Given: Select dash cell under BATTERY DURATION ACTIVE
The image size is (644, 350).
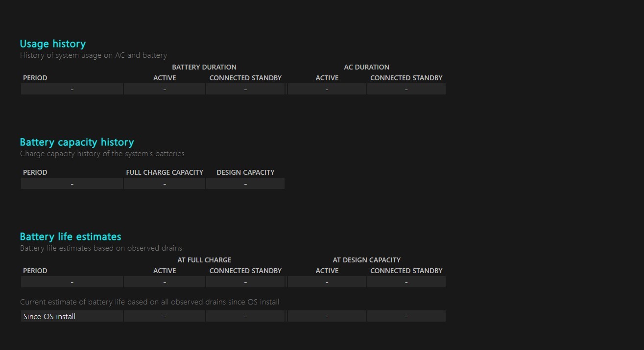Looking at the screenshot, I should coord(165,89).
